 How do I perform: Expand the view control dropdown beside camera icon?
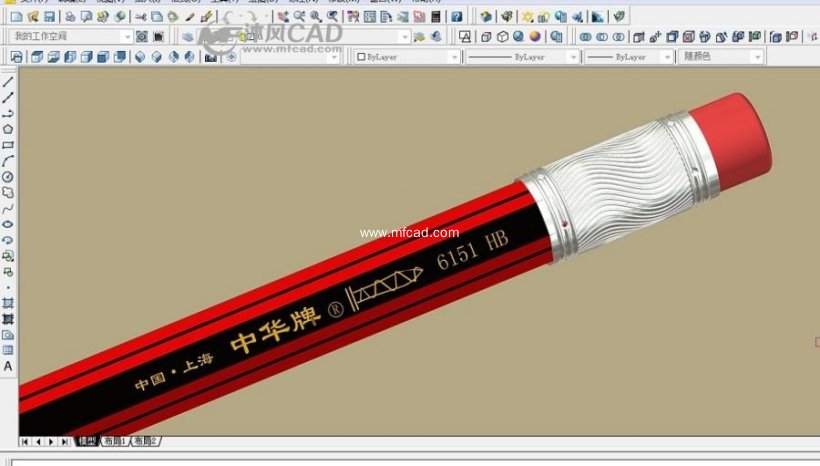click(334, 56)
